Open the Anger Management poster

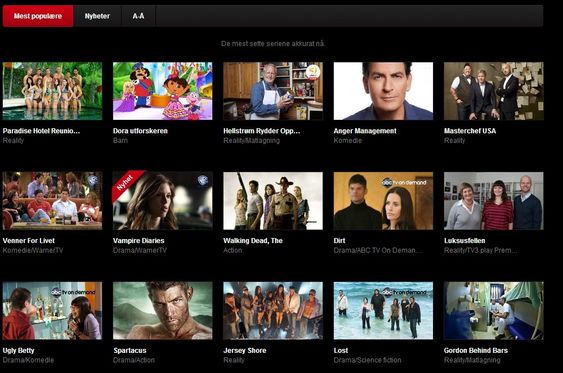tap(383, 91)
